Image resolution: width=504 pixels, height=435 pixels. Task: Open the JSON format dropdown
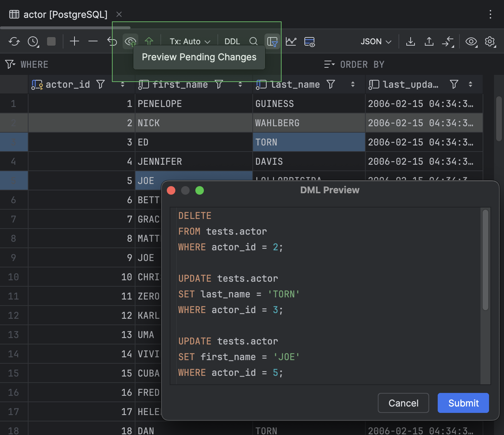pyautogui.click(x=375, y=41)
